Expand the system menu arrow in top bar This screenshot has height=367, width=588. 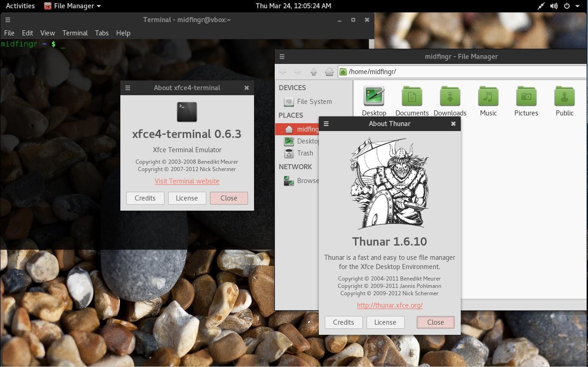[577, 6]
